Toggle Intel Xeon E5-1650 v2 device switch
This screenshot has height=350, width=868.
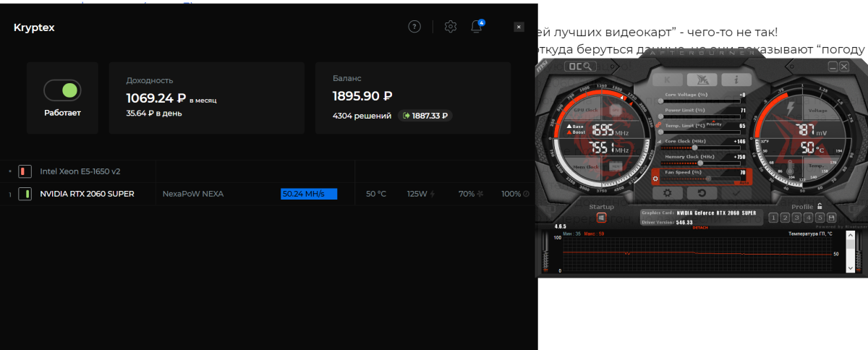[x=24, y=171]
